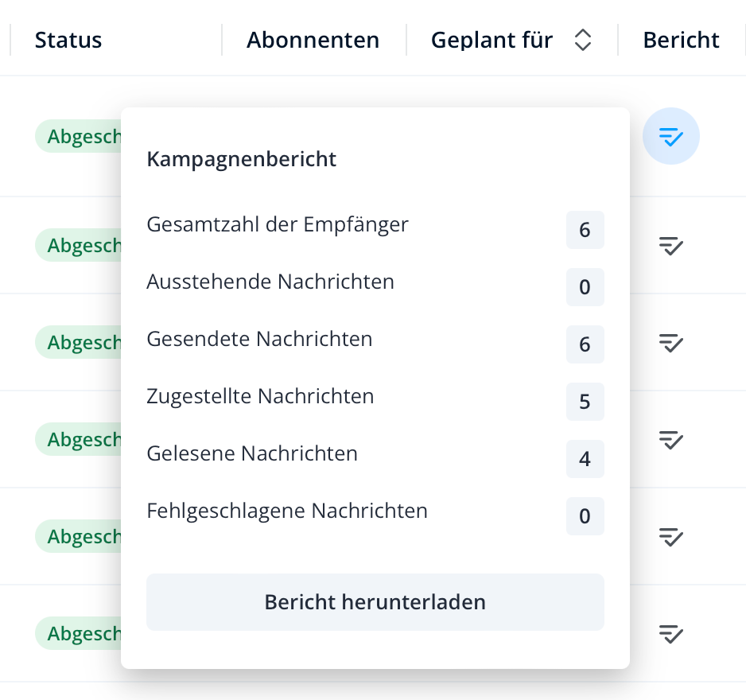Screen dimensions: 746x700
Task: Click the Bericht column header
Action: tap(681, 41)
